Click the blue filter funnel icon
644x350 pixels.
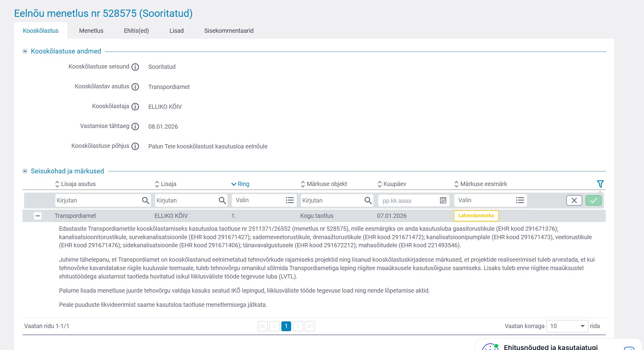[x=600, y=184]
